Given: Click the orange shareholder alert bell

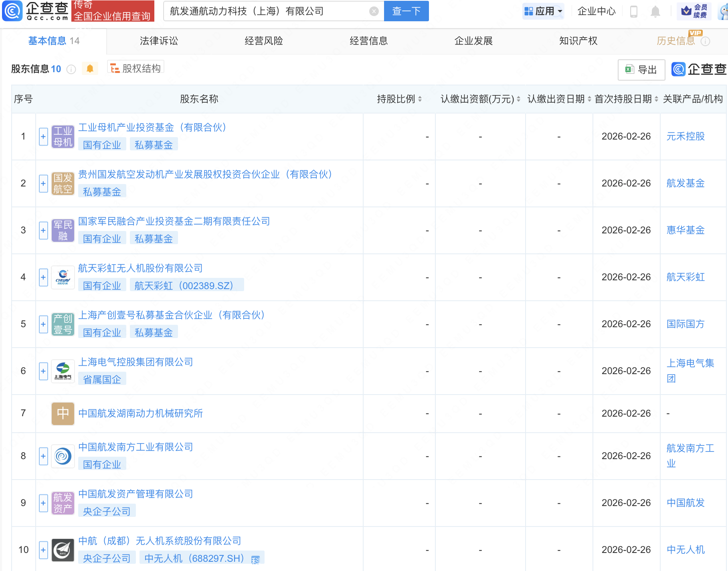Looking at the screenshot, I should coord(90,69).
